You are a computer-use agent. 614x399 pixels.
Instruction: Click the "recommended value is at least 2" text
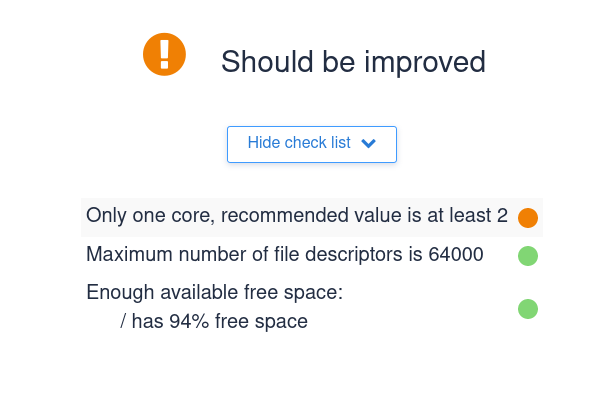(x=365, y=215)
